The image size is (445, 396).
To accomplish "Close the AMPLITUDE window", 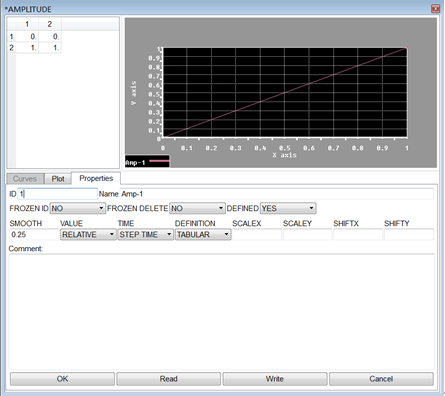I will point(435,9).
